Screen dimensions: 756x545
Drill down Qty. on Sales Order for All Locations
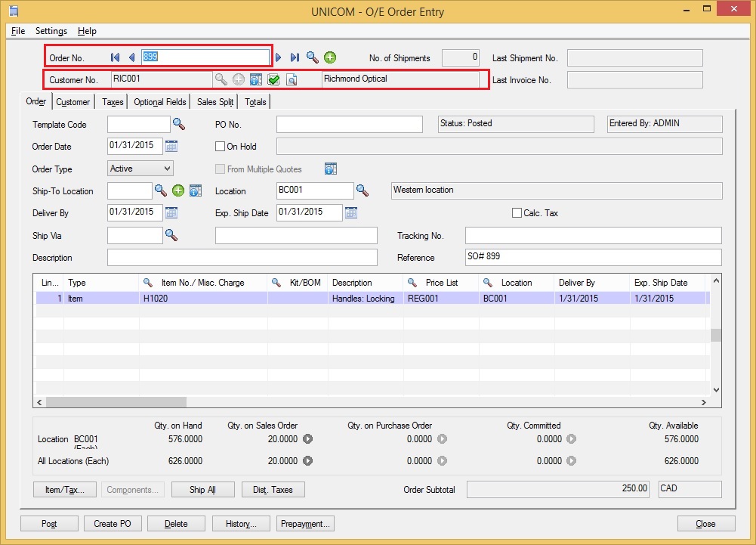(307, 460)
